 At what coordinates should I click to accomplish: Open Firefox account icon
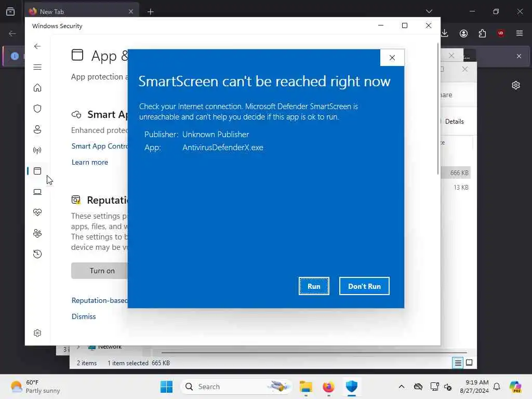tap(463, 33)
